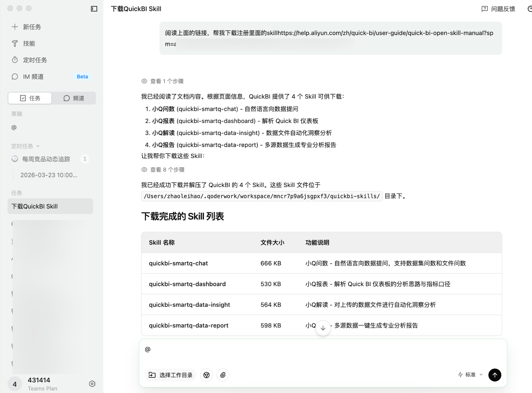Click the 564 KB file size cell
The image size is (532, 393).
(x=271, y=305)
